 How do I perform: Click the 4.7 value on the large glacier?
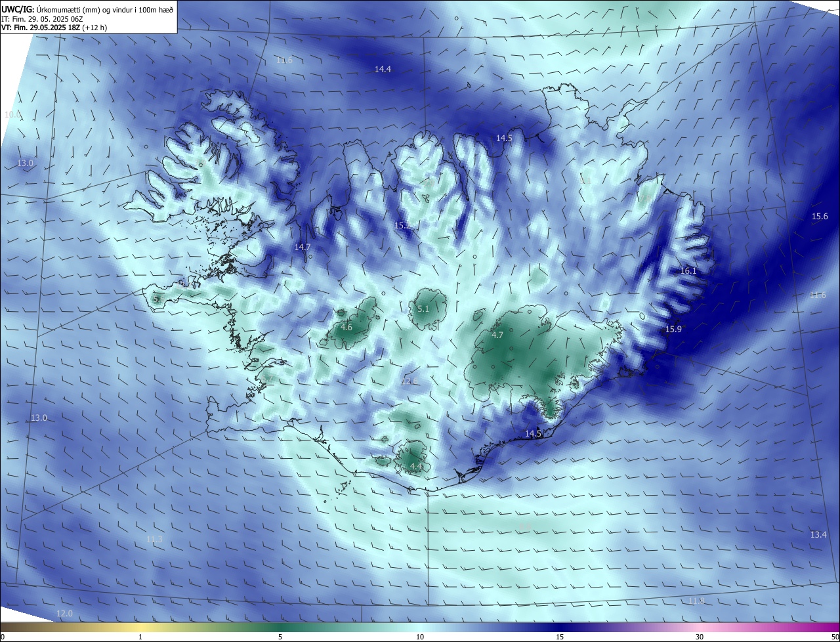(497, 335)
